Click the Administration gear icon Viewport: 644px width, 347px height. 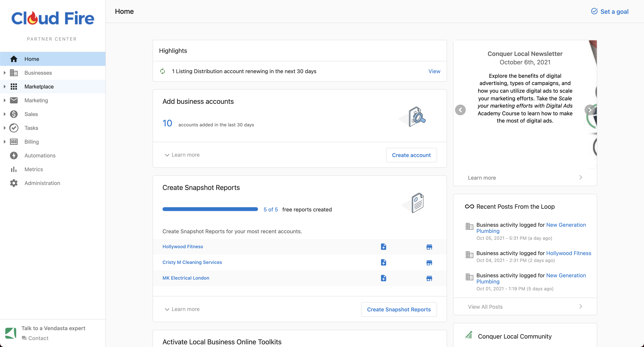coord(14,183)
